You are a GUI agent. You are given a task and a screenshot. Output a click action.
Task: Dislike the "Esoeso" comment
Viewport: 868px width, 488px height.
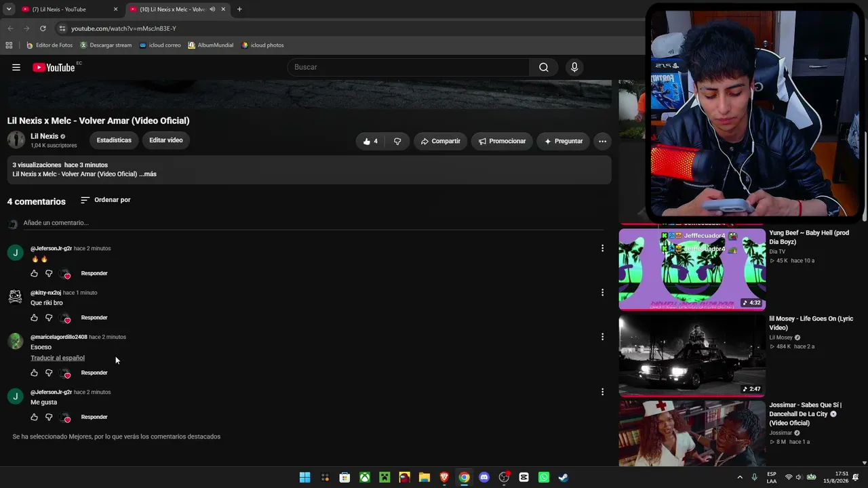pos(49,373)
